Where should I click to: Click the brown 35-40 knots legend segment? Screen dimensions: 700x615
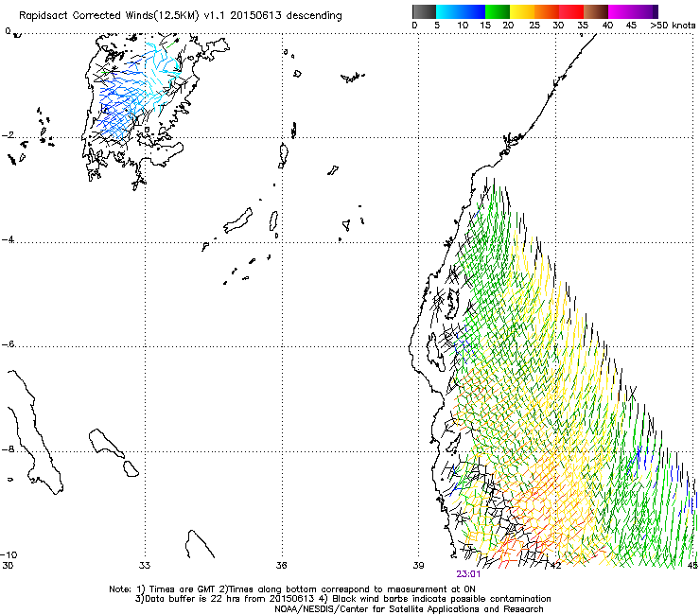tap(596, 11)
